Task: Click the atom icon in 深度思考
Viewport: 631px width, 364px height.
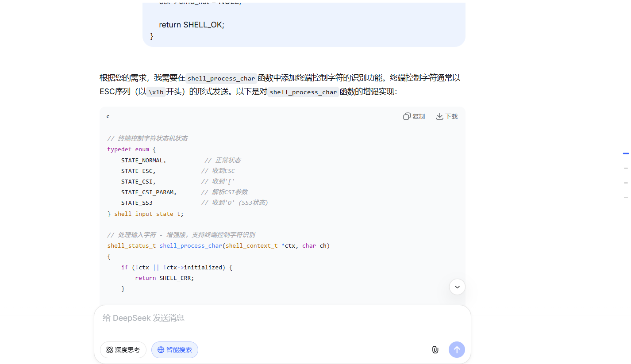Action: pyautogui.click(x=109, y=350)
